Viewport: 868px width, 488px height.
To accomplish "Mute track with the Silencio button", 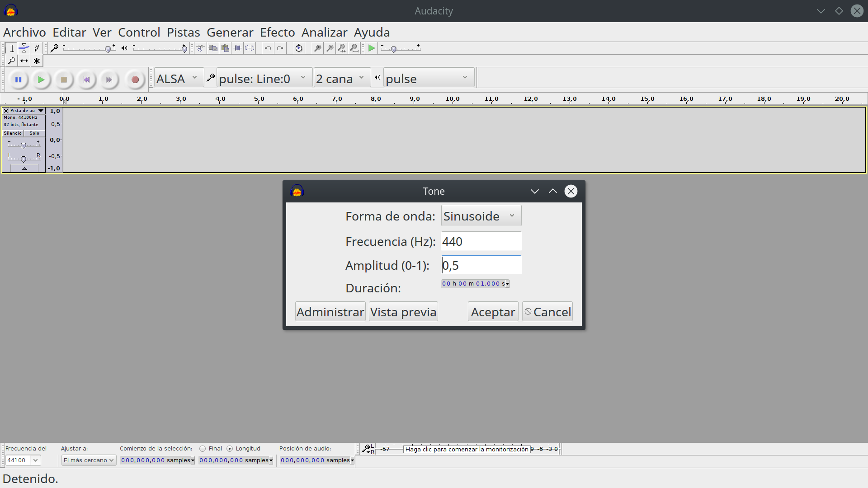I will [x=13, y=133].
